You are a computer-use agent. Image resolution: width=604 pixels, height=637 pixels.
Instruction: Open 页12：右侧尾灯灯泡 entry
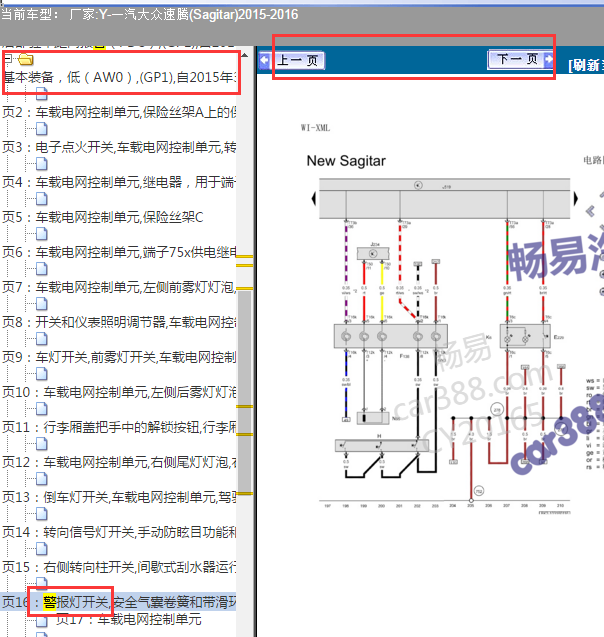[119, 462]
